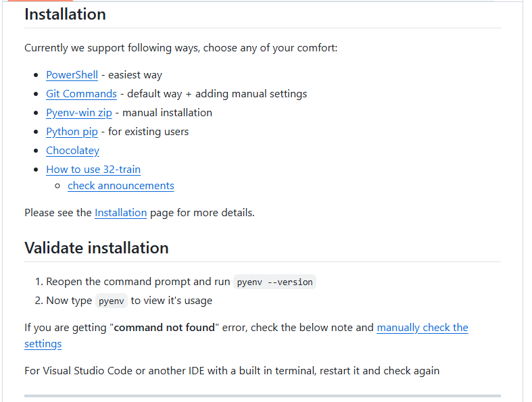Open the PowerShell installation link
Viewport: 532px width, 402px height.
pyautogui.click(x=72, y=75)
